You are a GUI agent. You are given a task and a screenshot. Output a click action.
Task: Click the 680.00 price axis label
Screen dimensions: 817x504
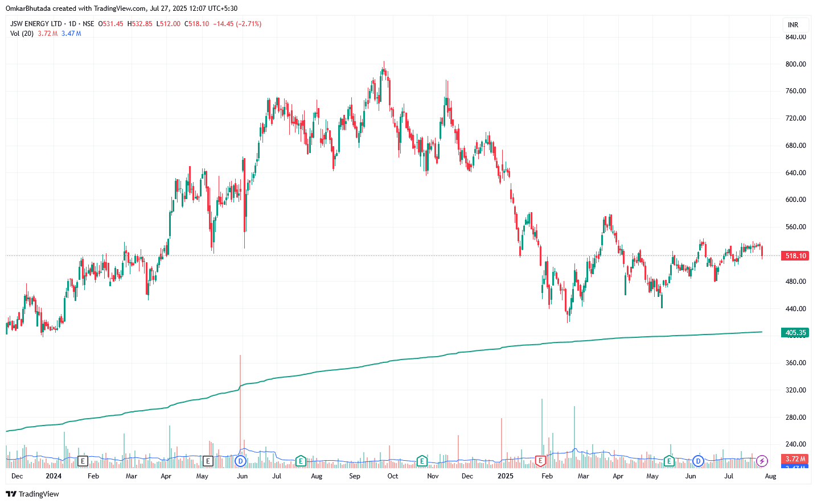click(x=795, y=146)
